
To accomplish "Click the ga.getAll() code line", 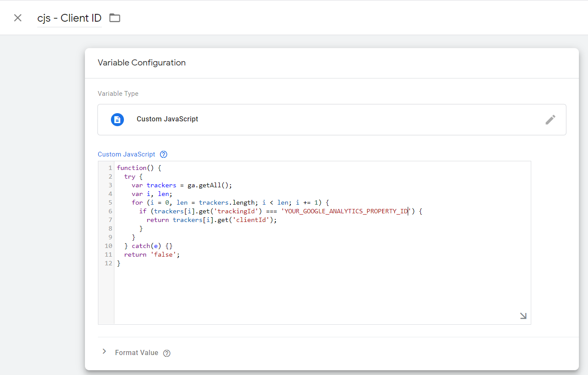I will pos(182,185).
